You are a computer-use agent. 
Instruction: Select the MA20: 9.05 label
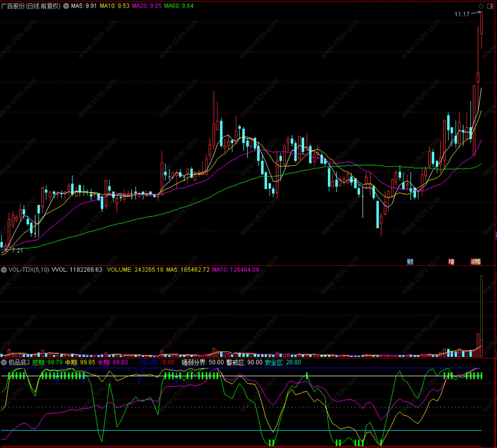pos(147,6)
